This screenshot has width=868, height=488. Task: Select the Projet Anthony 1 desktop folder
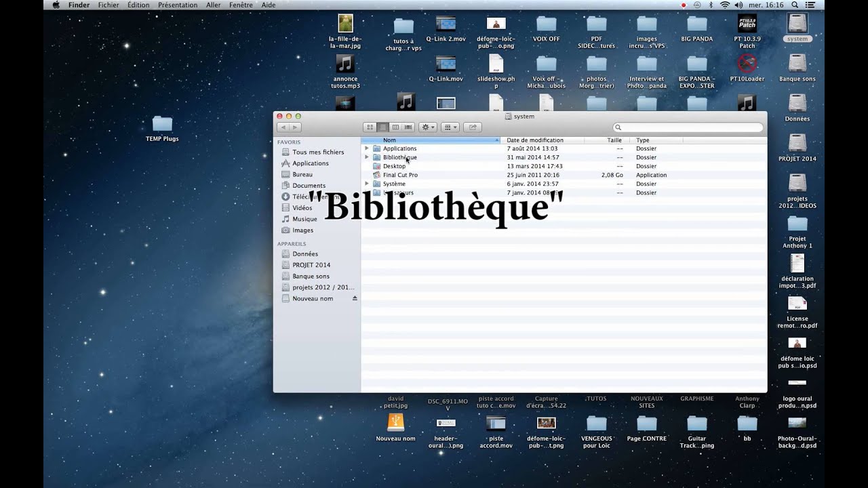pos(797,232)
